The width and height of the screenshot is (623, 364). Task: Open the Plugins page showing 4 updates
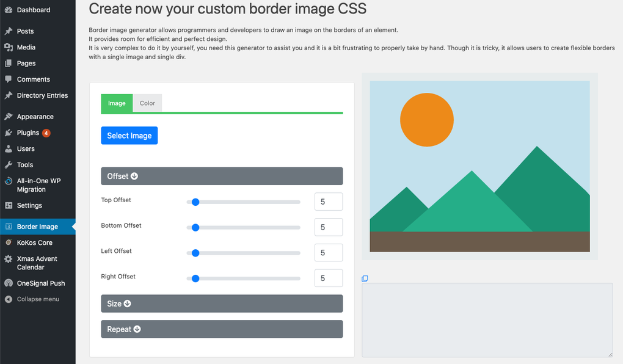(x=27, y=132)
